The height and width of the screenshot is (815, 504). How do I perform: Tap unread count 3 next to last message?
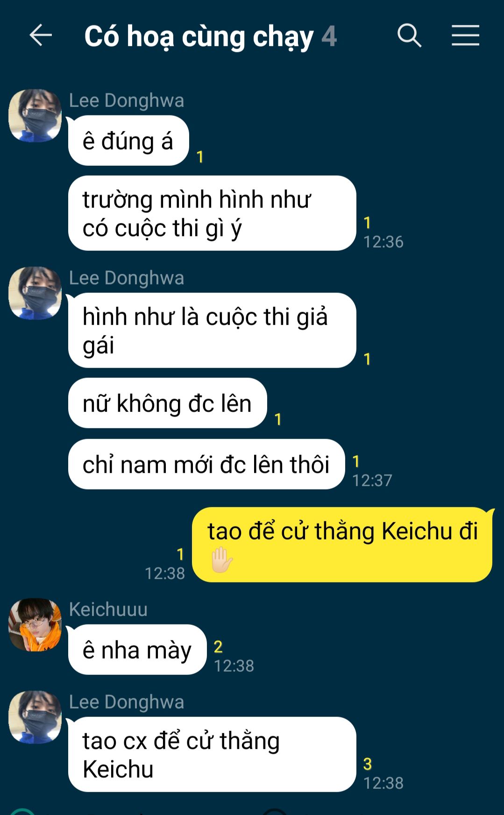click(368, 764)
